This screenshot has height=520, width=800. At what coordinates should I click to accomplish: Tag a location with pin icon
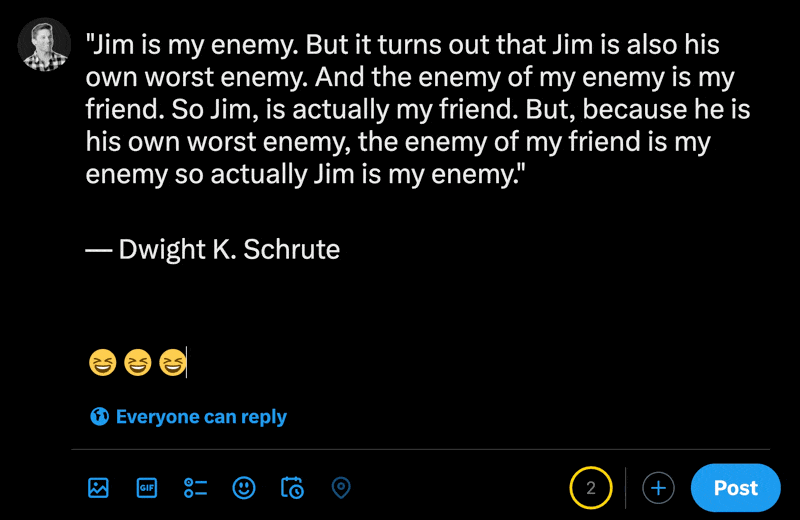pyautogui.click(x=341, y=488)
